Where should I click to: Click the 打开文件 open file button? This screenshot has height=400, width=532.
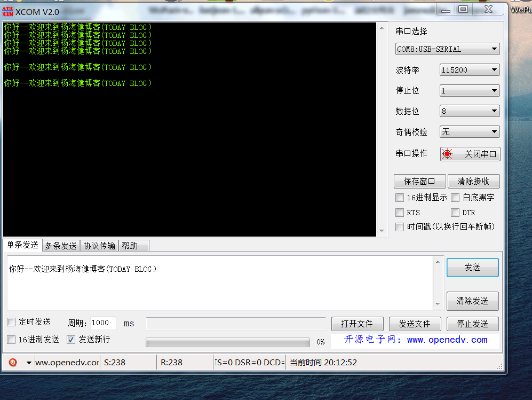click(358, 324)
